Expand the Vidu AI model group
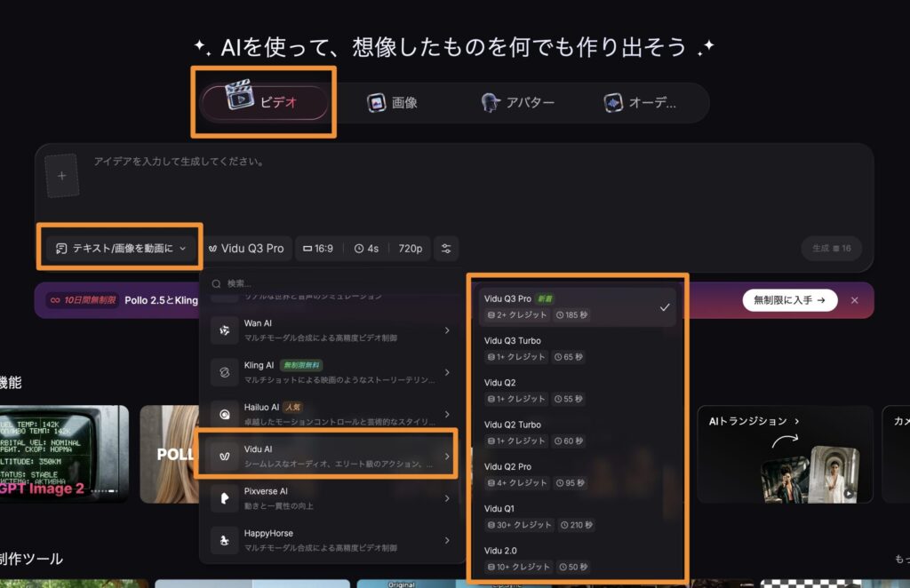 (331, 457)
